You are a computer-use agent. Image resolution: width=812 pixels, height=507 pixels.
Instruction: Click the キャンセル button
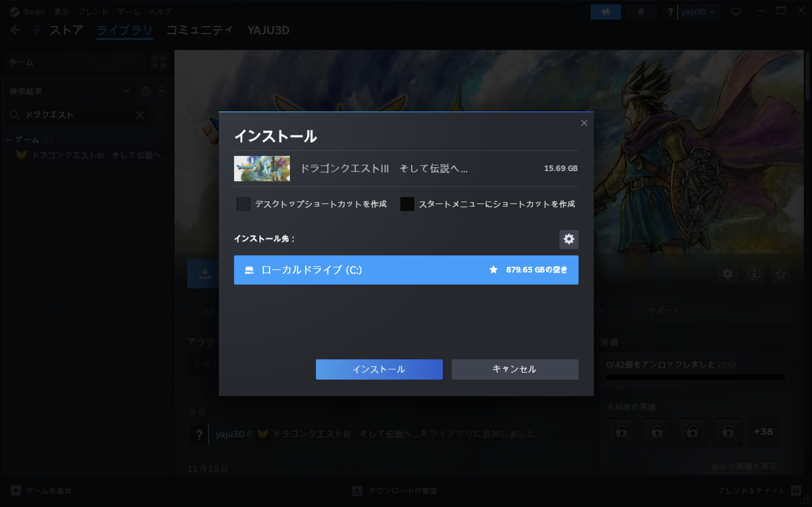(514, 369)
